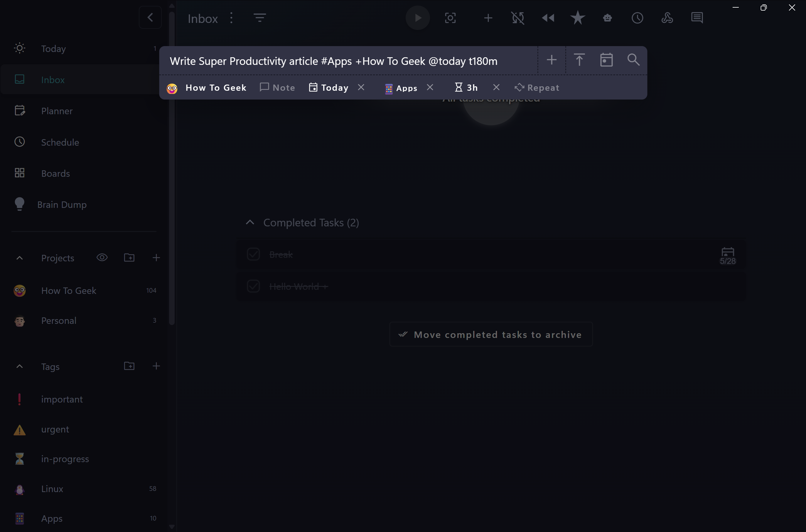
Task: Toggle the notes panel icon
Action: 697,18
